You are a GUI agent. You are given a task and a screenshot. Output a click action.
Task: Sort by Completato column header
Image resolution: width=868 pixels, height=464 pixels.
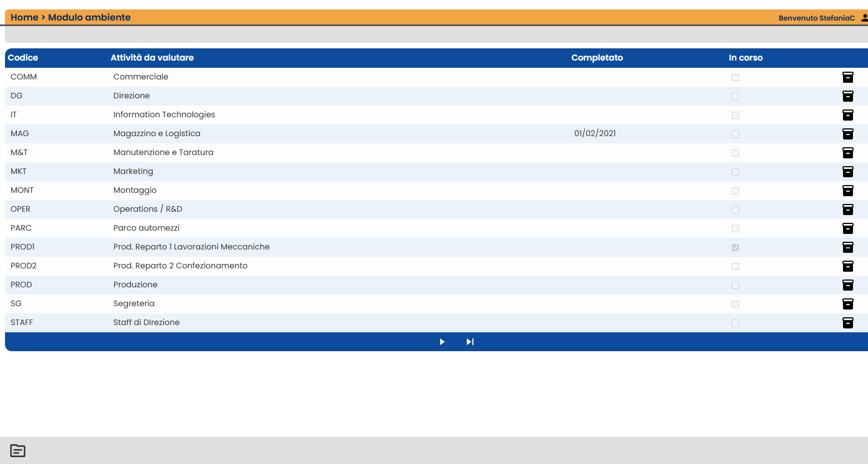[x=597, y=58]
